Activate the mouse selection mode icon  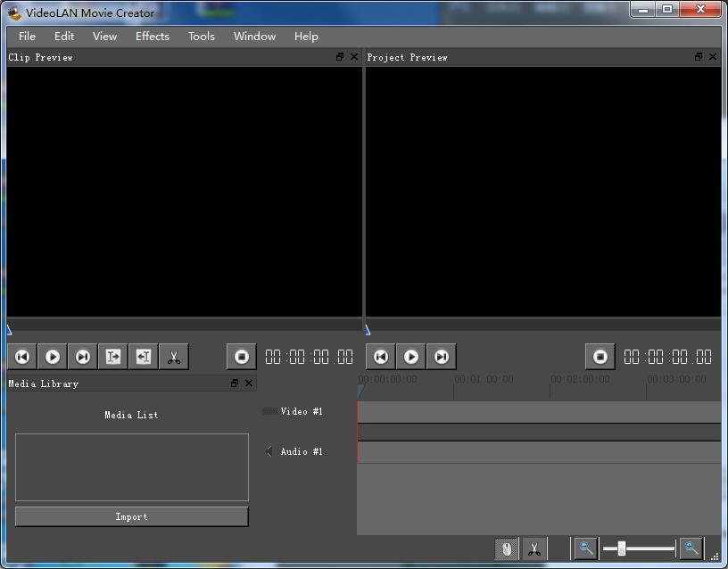(x=505, y=548)
